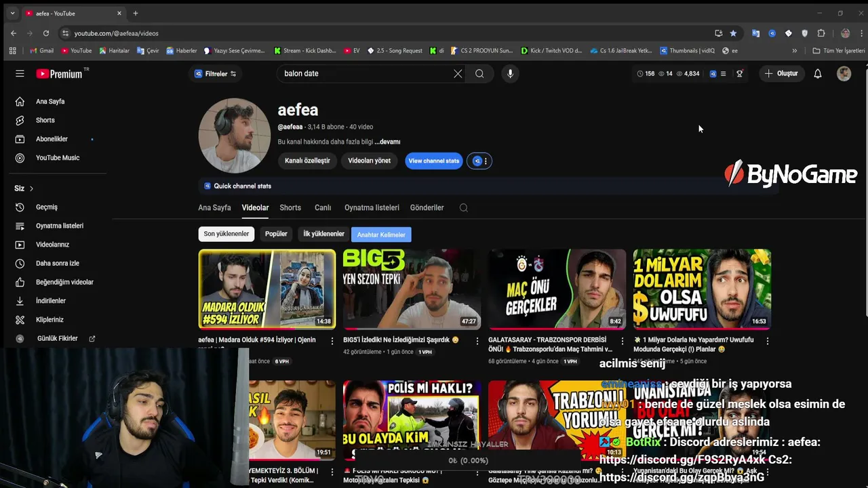Switch to Ana Sayfa channel tab
Image resolution: width=868 pixels, height=488 pixels.
coord(214,207)
